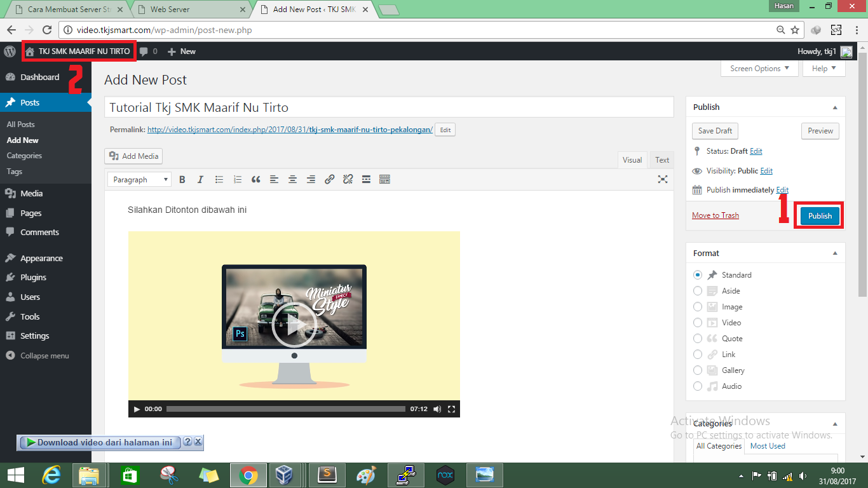Insert a Read More tag

tap(366, 179)
